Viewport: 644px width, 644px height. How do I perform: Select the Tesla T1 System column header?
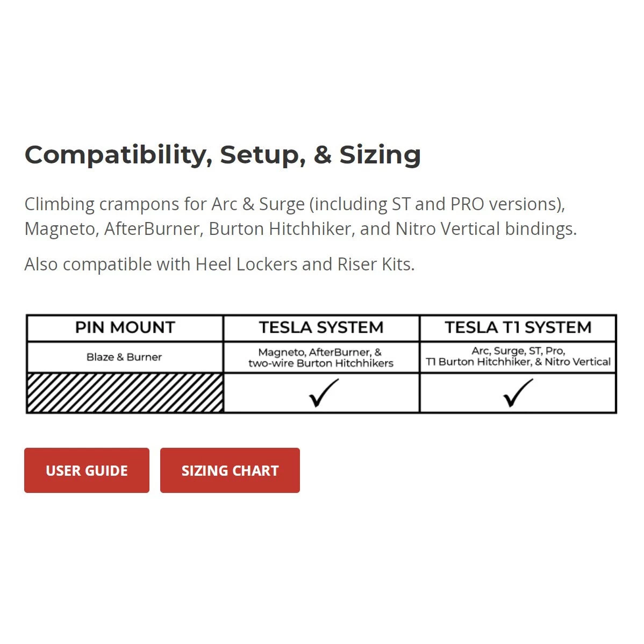(518, 327)
